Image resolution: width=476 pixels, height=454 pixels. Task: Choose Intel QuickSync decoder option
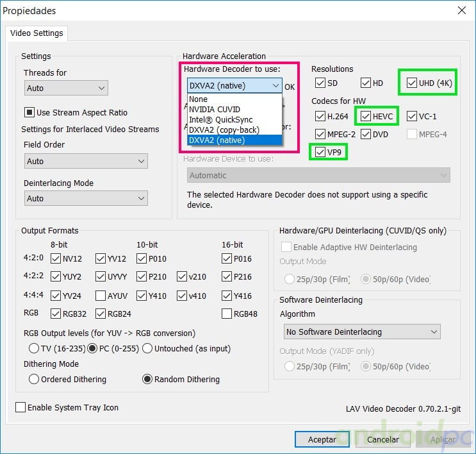220,120
